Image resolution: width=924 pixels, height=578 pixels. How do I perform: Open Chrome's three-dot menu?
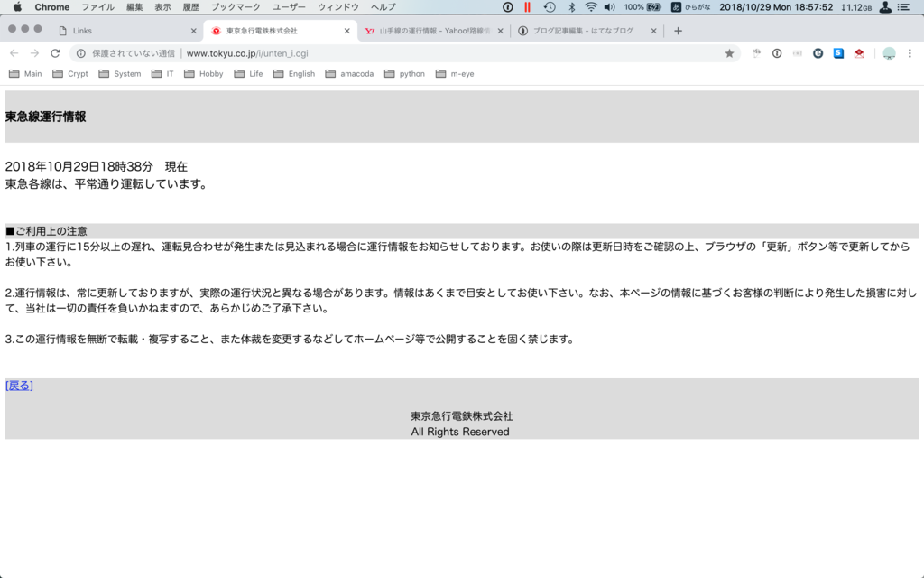pos(910,53)
